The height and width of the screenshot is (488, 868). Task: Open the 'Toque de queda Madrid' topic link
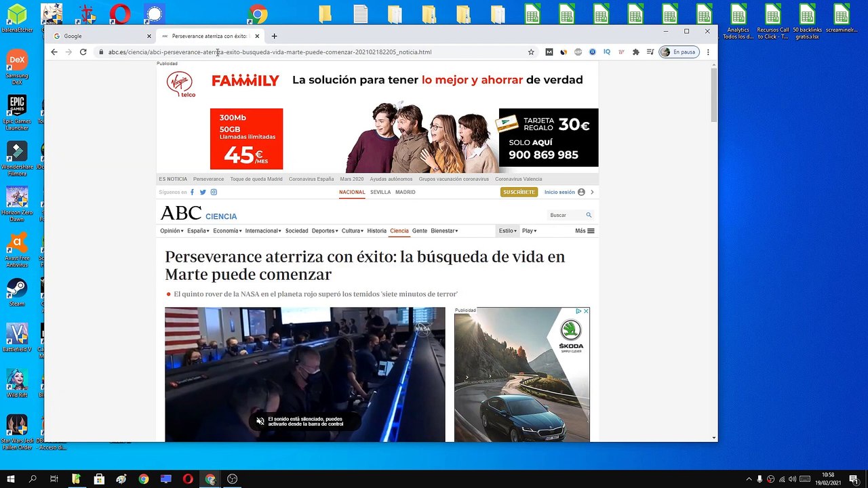[x=256, y=179]
